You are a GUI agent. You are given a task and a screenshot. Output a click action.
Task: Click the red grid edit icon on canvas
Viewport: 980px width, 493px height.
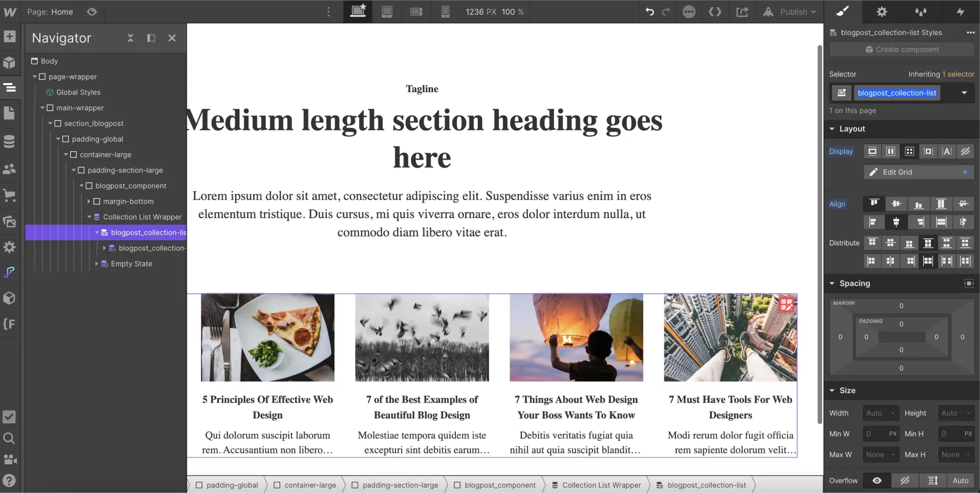[787, 304]
